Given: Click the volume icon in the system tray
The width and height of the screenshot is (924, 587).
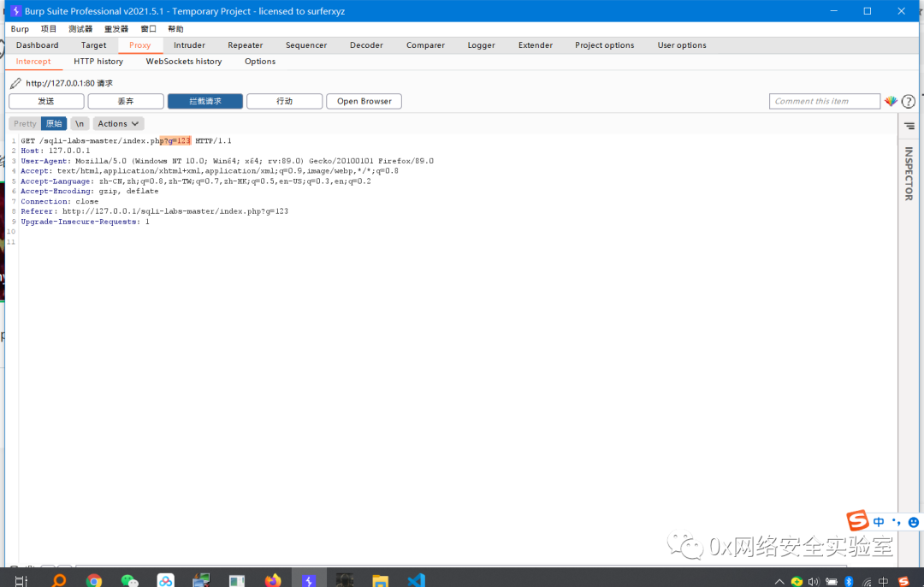Looking at the screenshot, I should click(x=814, y=582).
